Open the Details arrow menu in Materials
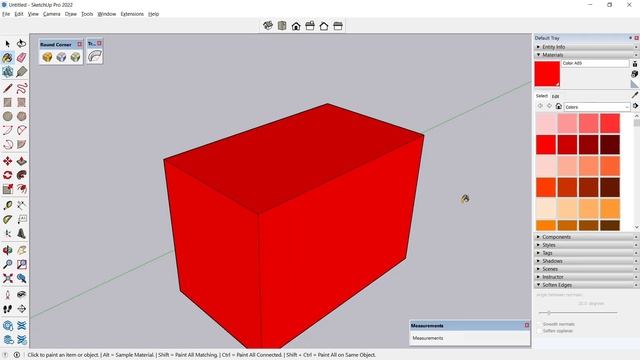Viewport: 640px width, 360px height. coord(635,106)
